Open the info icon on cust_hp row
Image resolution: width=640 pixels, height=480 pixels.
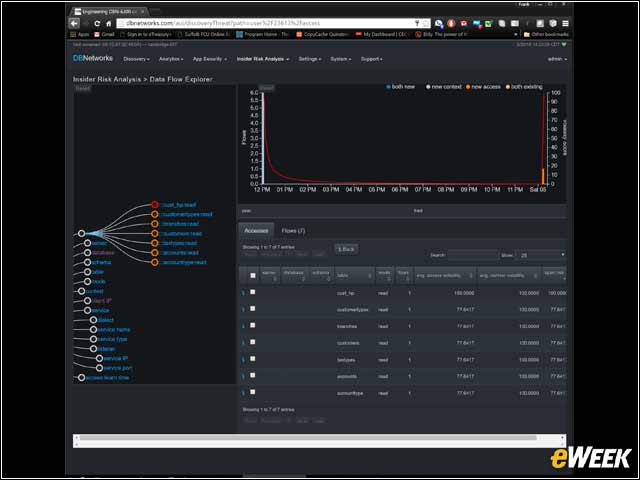click(x=244, y=293)
